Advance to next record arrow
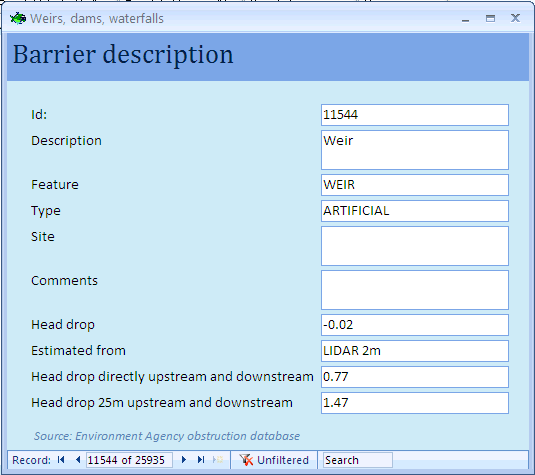Viewport: 535px width, 475px height. click(184, 460)
